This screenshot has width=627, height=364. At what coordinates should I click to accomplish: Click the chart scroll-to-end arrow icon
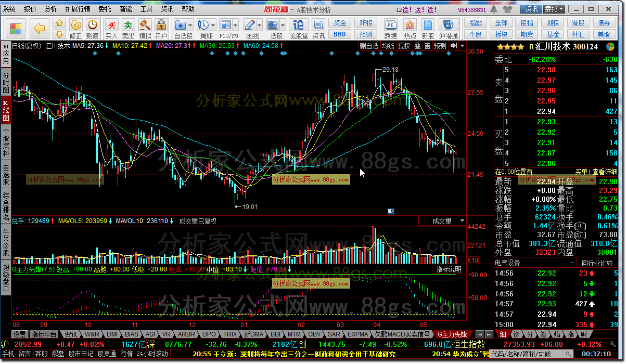[x=454, y=46]
